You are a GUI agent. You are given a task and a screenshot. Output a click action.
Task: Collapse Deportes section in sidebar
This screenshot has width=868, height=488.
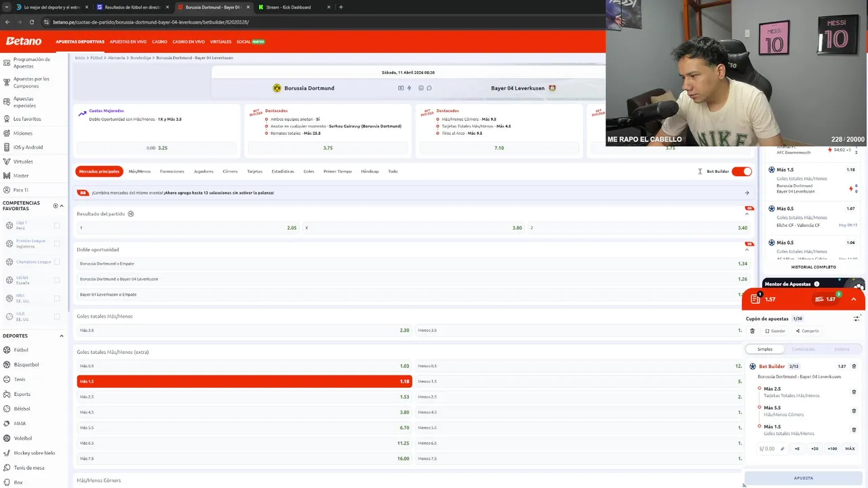tap(61, 335)
